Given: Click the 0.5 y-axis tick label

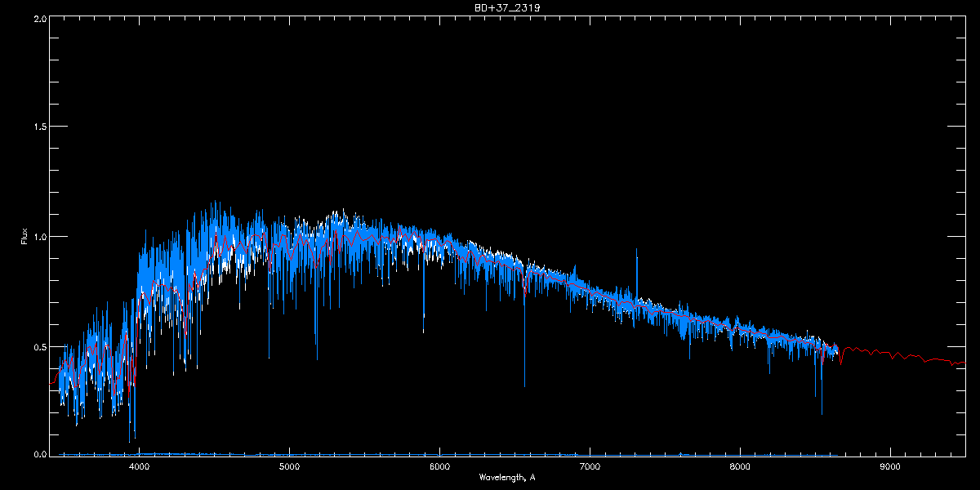Looking at the screenshot, I should pos(40,346).
